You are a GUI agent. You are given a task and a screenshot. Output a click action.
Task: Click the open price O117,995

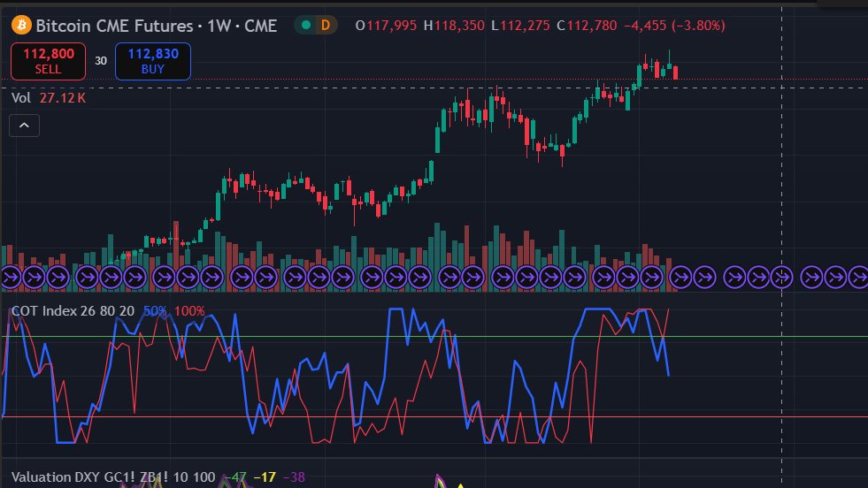coord(386,26)
